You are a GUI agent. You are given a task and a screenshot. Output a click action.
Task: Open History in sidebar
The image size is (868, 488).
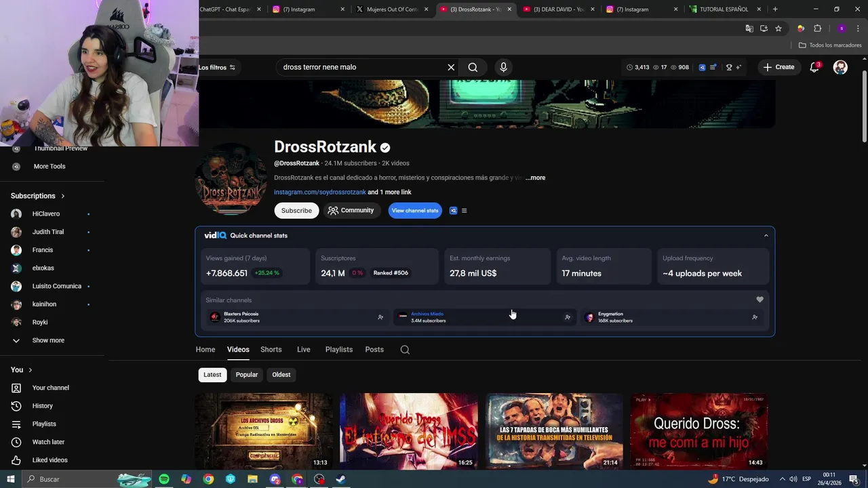(x=42, y=406)
